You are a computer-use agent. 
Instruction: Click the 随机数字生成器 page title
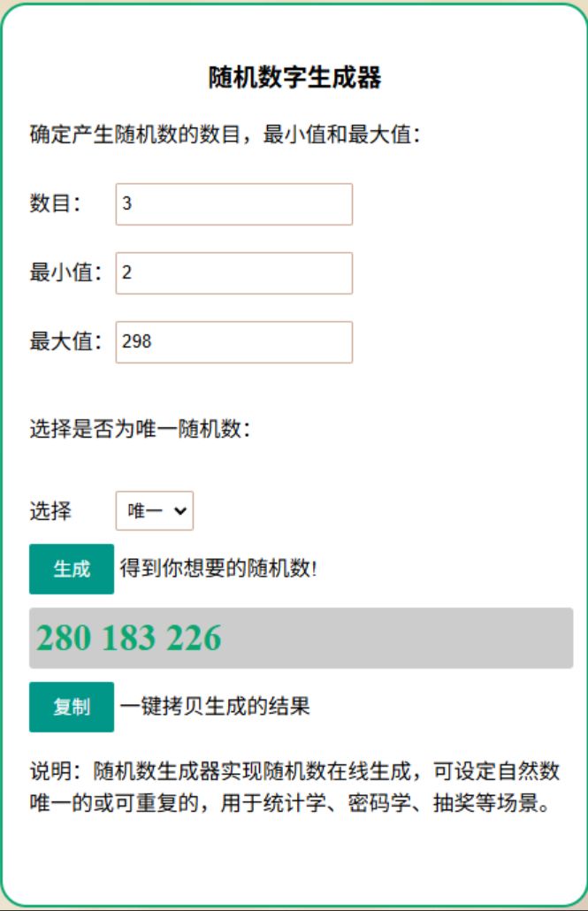pyautogui.click(x=294, y=78)
